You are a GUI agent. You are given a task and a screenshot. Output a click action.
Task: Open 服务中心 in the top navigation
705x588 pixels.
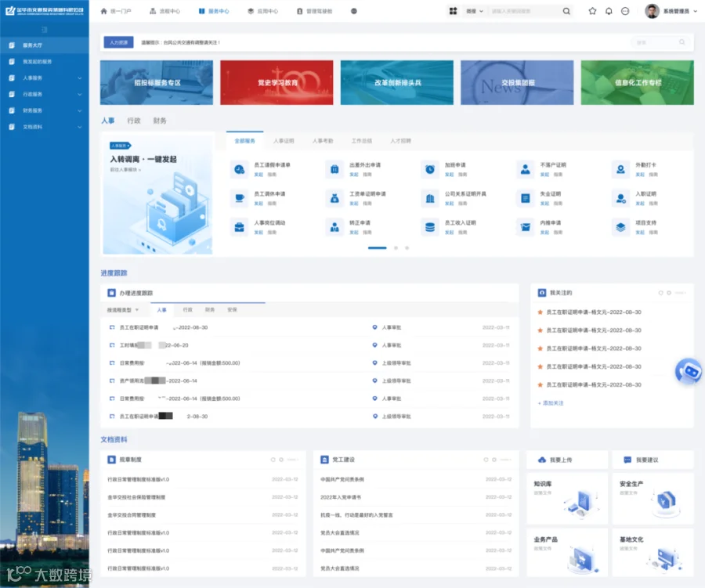(x=214, y=11)
